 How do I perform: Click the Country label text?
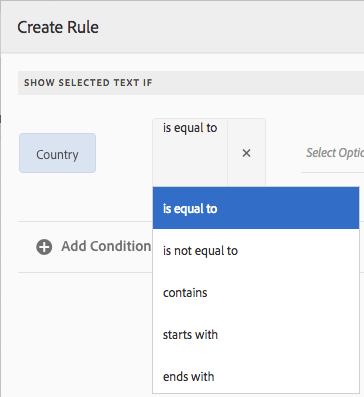(x=57, y=155)
